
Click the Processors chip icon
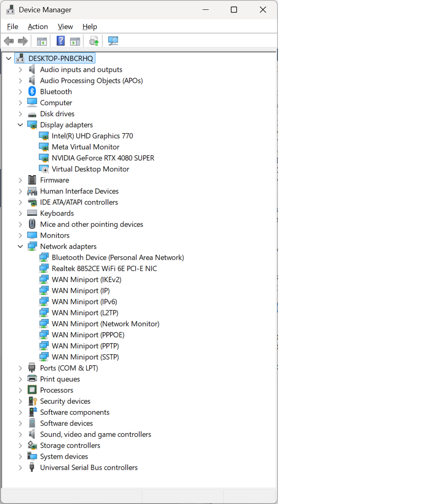pos(32,390)
